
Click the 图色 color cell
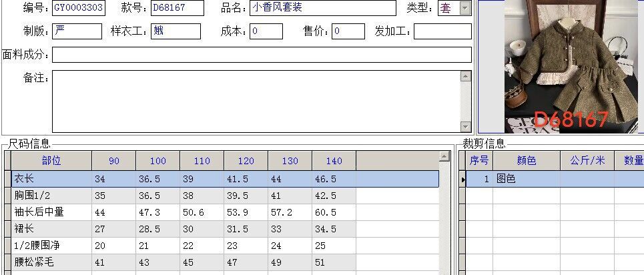[x=527, y=179]
